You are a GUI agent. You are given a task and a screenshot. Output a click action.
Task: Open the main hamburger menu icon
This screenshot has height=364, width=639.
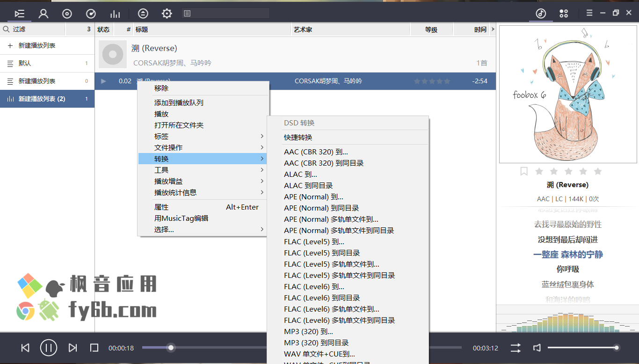tap(589, 13)
